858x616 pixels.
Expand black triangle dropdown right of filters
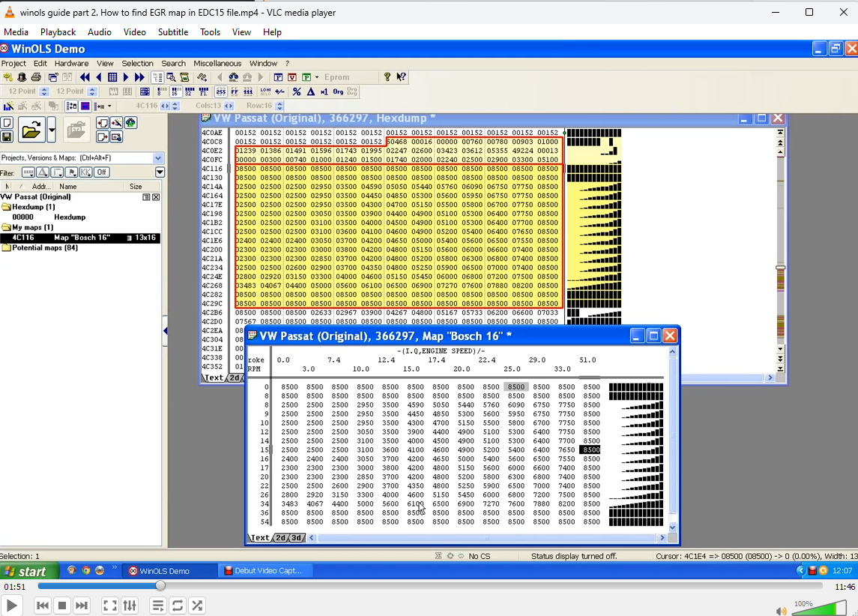click(x=160, y=172)
